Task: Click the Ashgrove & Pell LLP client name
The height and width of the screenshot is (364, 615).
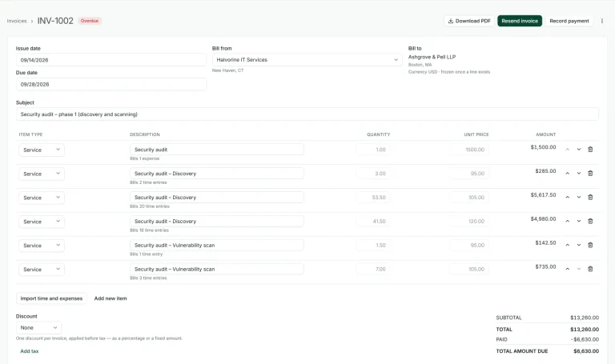Action: pos(432,57)
